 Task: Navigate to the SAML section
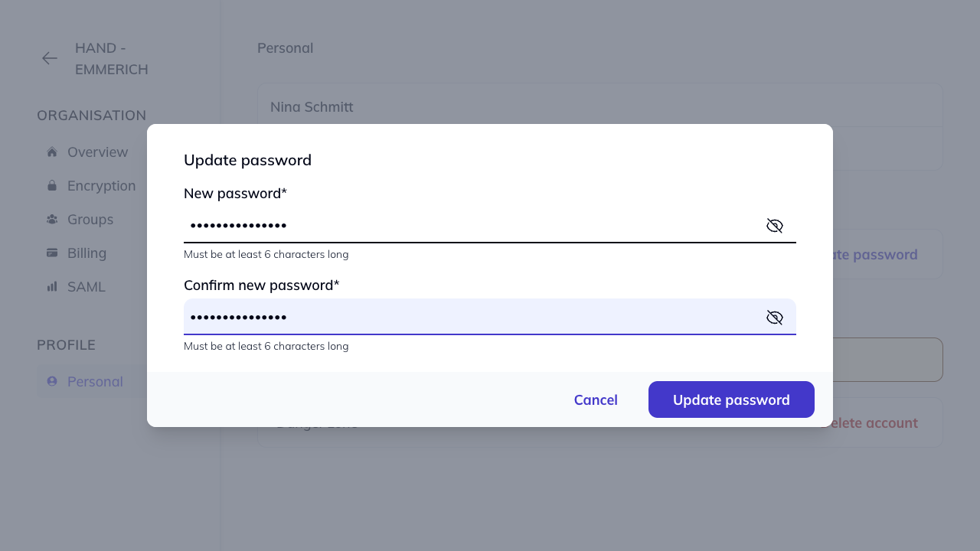(86, 286)
